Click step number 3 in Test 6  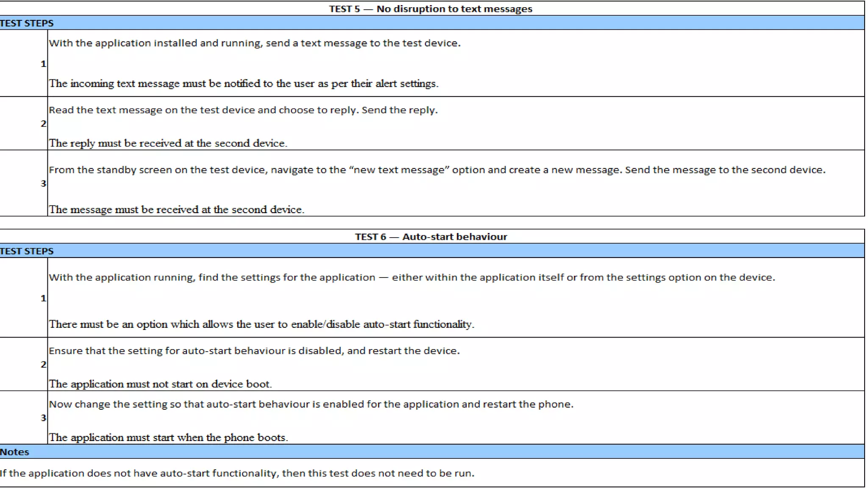point(43,418)
